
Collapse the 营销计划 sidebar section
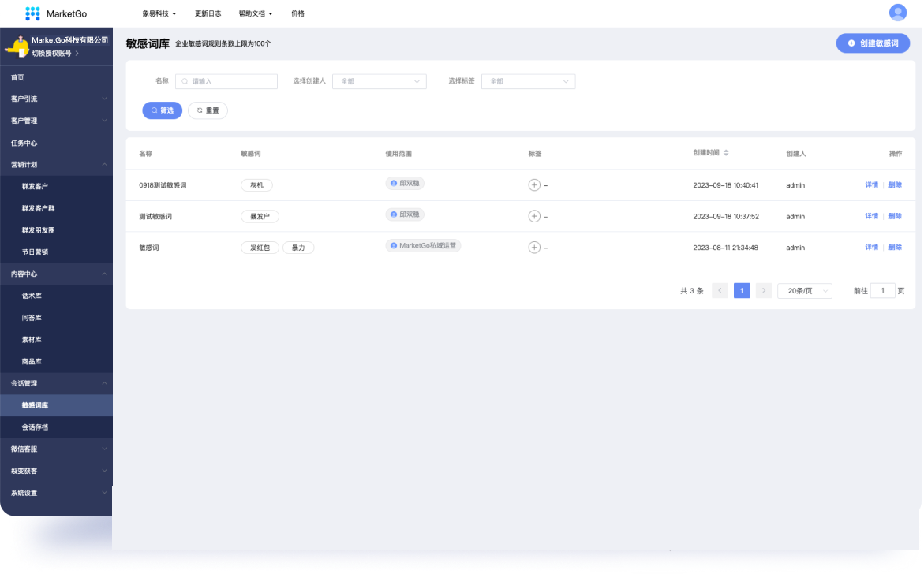click(55, 165)
